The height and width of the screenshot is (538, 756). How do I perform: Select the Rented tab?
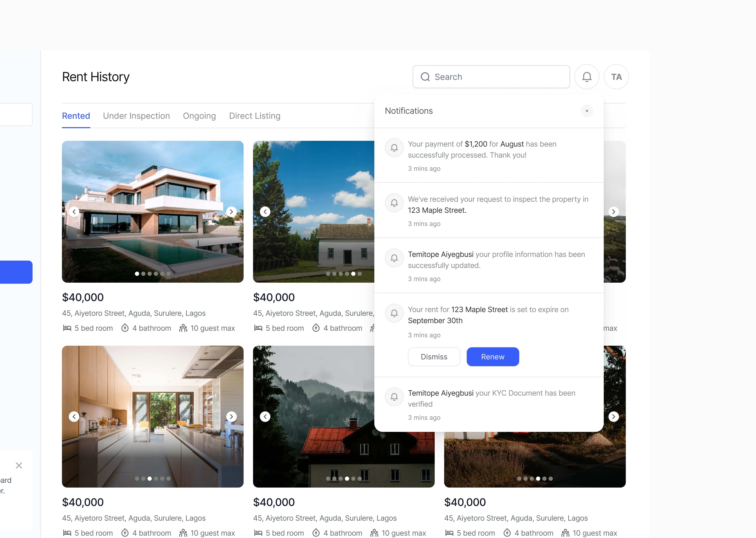(x=76, y=116)
